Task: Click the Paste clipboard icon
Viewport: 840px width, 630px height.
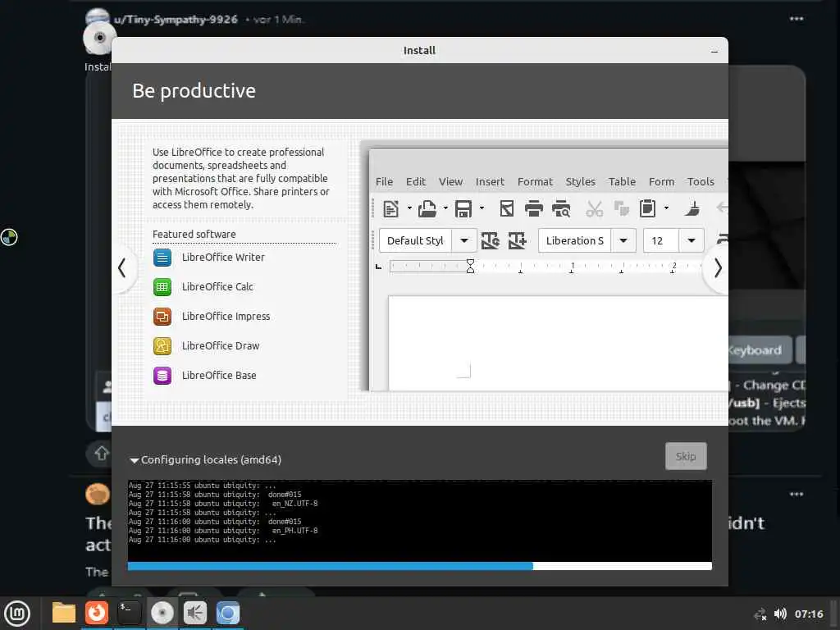Action: click(648, 208)
